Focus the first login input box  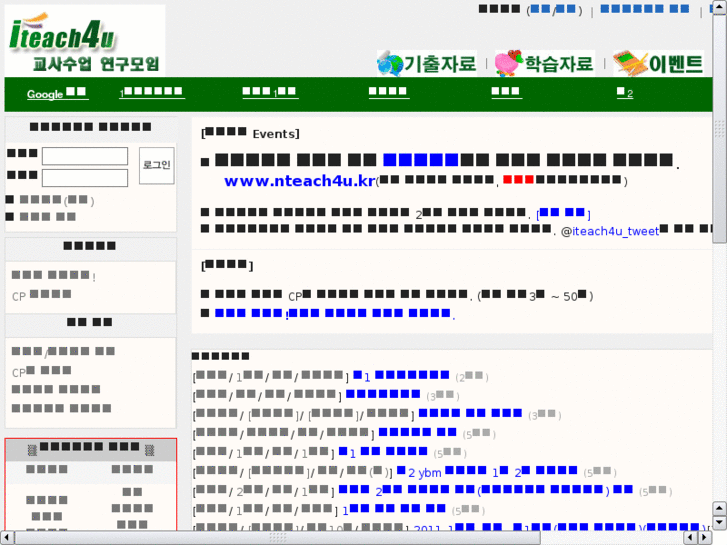85,156
